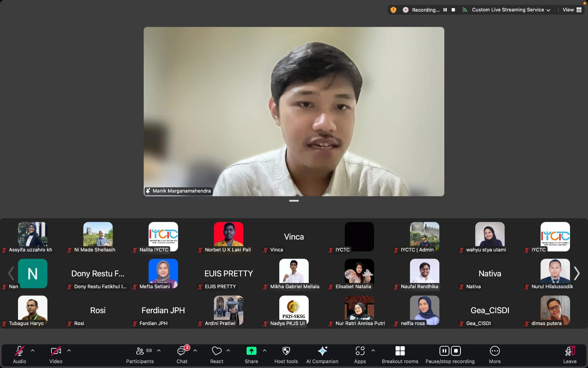Expand audio options arrow beside Audio
588x368 pixels.
(33, 351)
